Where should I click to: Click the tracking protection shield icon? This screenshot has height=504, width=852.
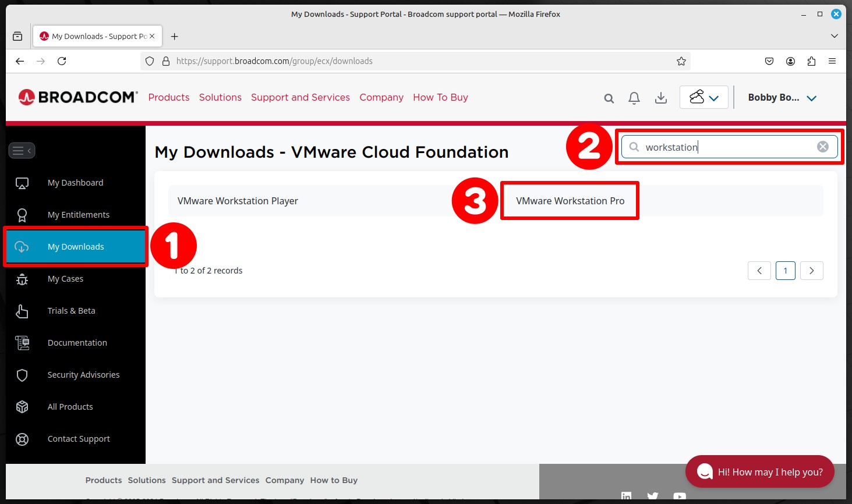click(x=150, y=61)
